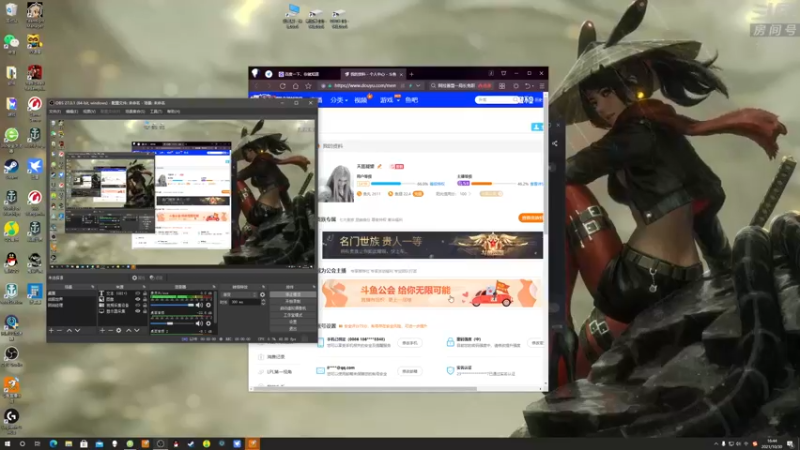Open the scene transition type dropdown
Viewport: 800px width, 450px height.
pyautogui.click(x=239, y=294)
